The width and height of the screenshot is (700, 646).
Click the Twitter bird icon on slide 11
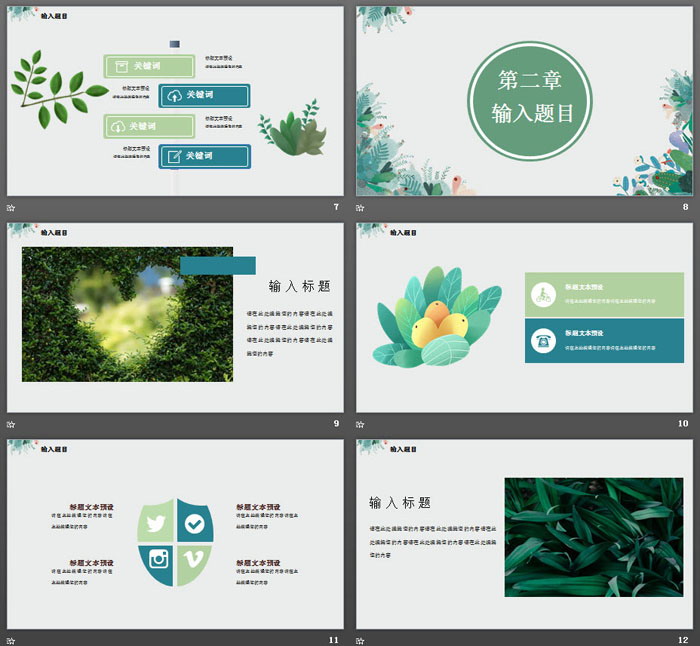[155, 524]
